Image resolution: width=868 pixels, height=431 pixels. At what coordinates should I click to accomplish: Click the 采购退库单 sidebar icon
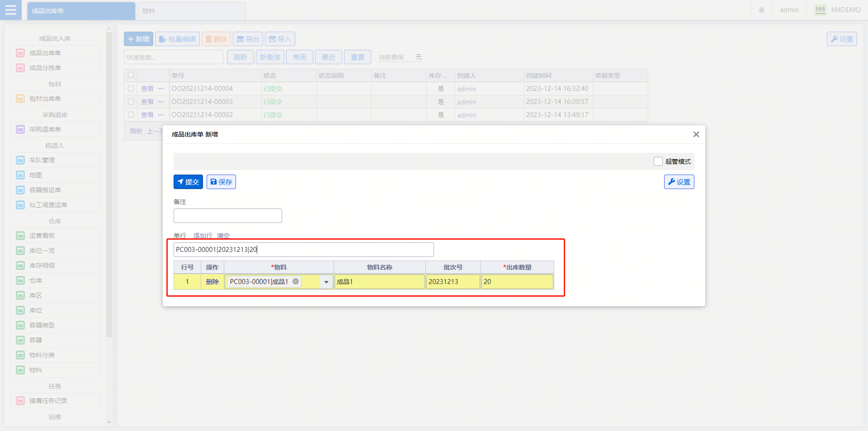20,129
